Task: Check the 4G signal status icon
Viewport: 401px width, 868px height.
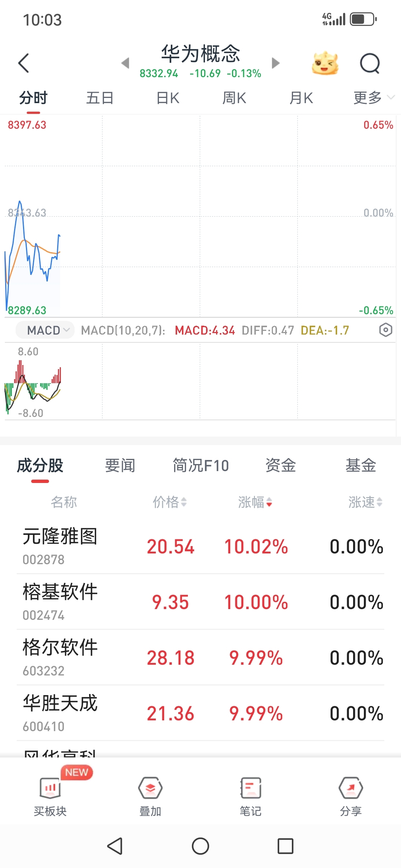Action: [x=333, y=19]
